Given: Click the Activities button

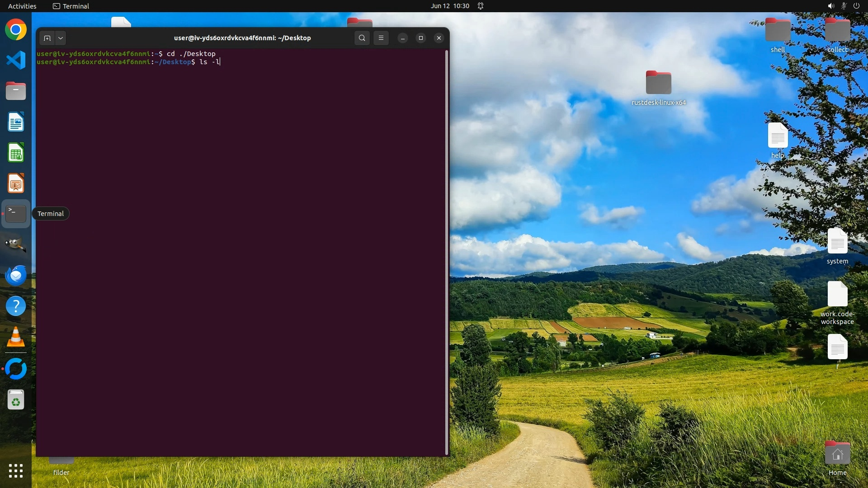Looking at the screenshot, I should [22, 6].
